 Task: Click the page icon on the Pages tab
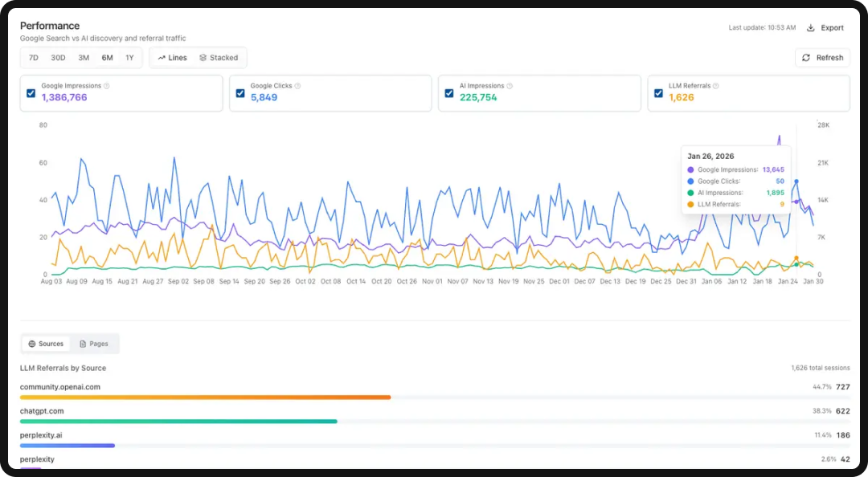coord(82,343)
